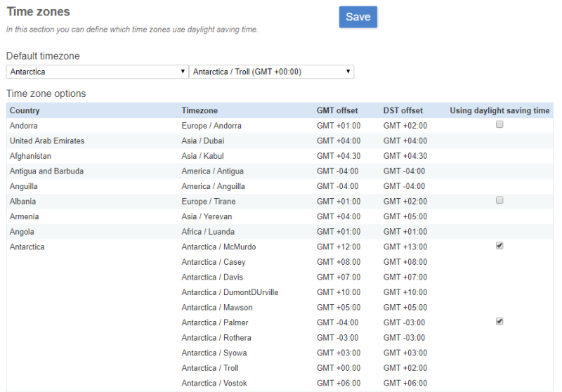Select the GMT offset column header
Image resolution: width=562 pixels, height=392 pixels.
[337, 110]
